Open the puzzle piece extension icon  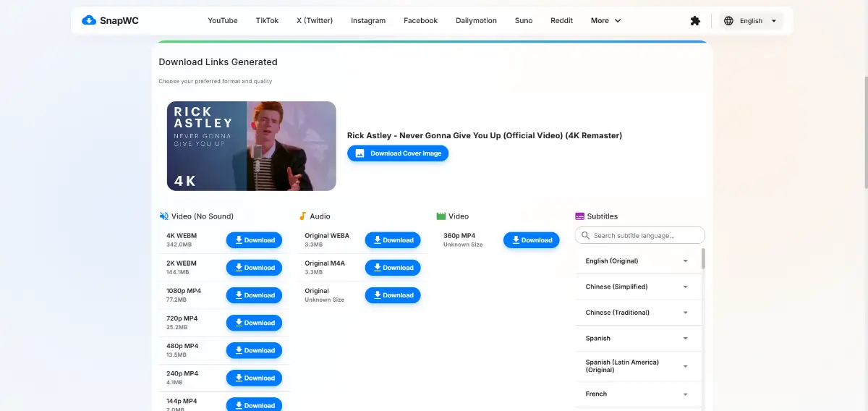(x=695, y=21)
